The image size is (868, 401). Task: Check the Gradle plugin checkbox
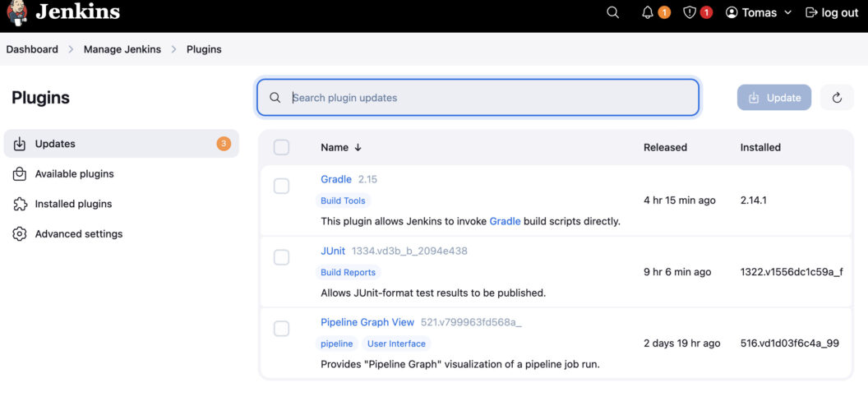coord(281,187)
